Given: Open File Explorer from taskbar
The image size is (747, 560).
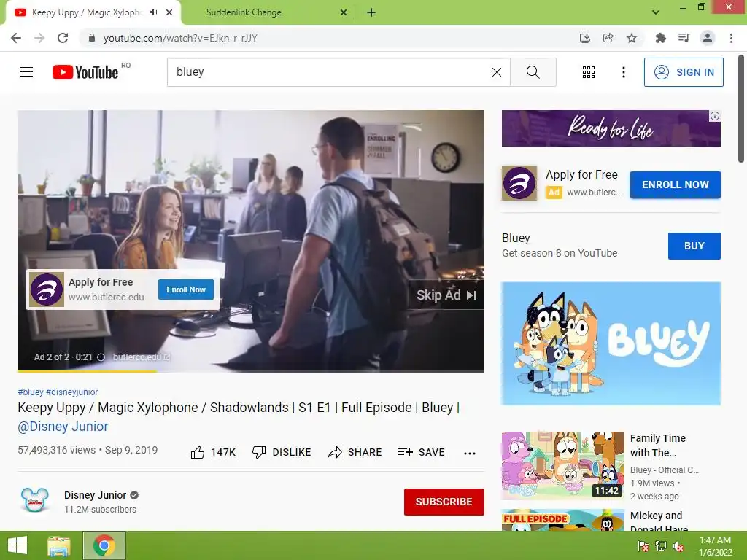Looking at the screenshot, I should [x=59, y=545].
